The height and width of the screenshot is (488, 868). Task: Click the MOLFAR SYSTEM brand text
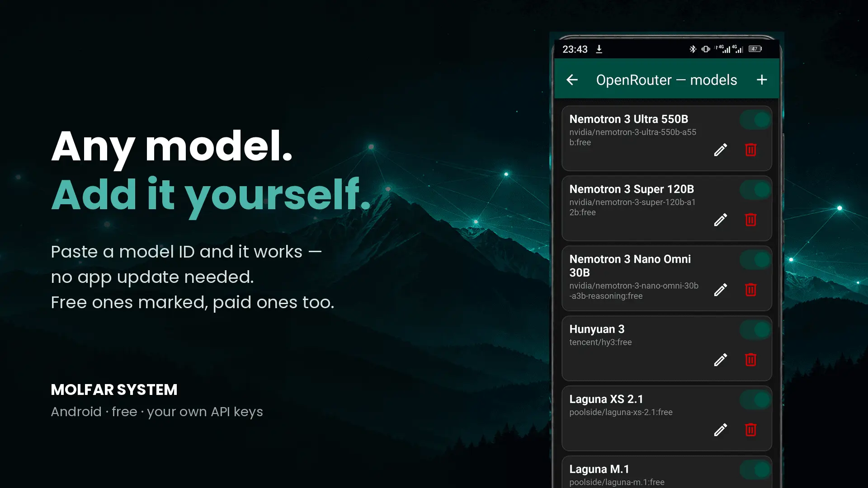(114, 390)
